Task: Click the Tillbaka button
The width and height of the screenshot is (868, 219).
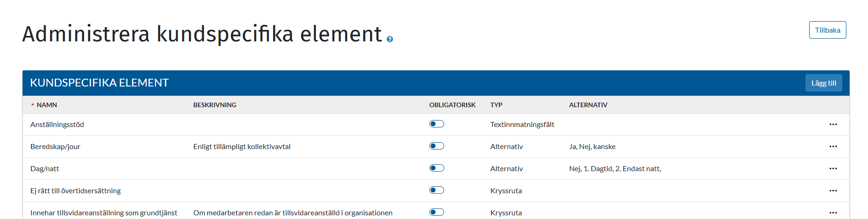Action: tap(827, 30)
